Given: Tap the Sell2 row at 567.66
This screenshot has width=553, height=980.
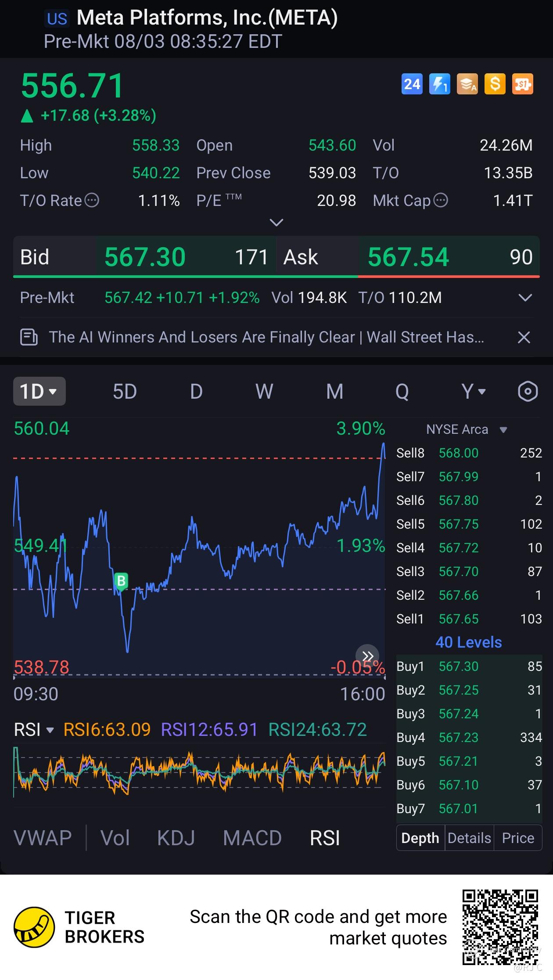Looking at the screenshot, I should [x=469, y=595].
